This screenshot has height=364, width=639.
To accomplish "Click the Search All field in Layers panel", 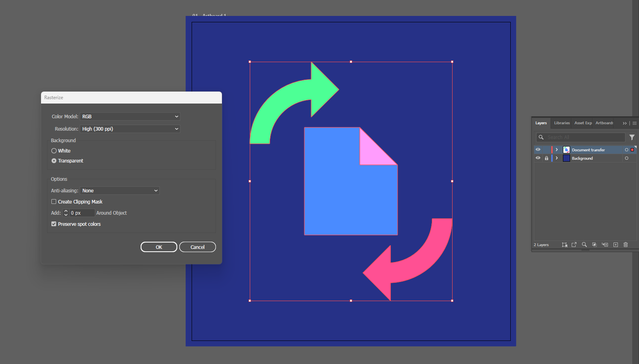I will click(582, 137).
